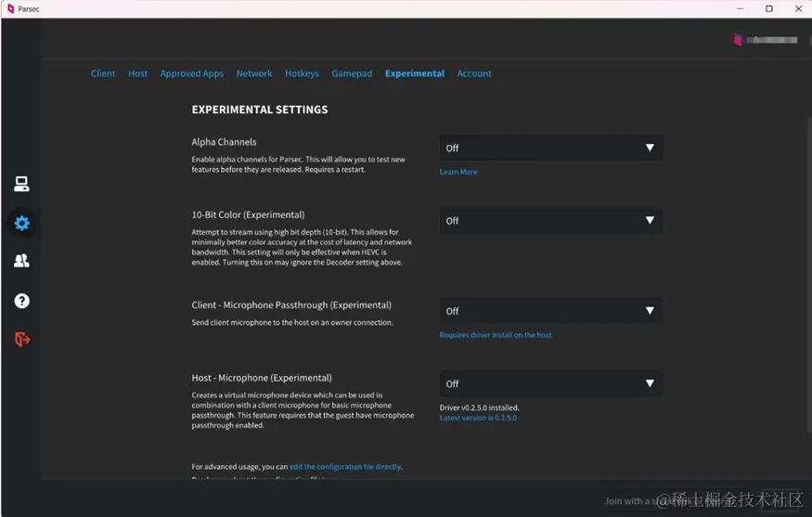Click the 'Alpha Channels' setting label
Image resolution: width=812 pixels, height=517 pixels.
tap(224, 142)
